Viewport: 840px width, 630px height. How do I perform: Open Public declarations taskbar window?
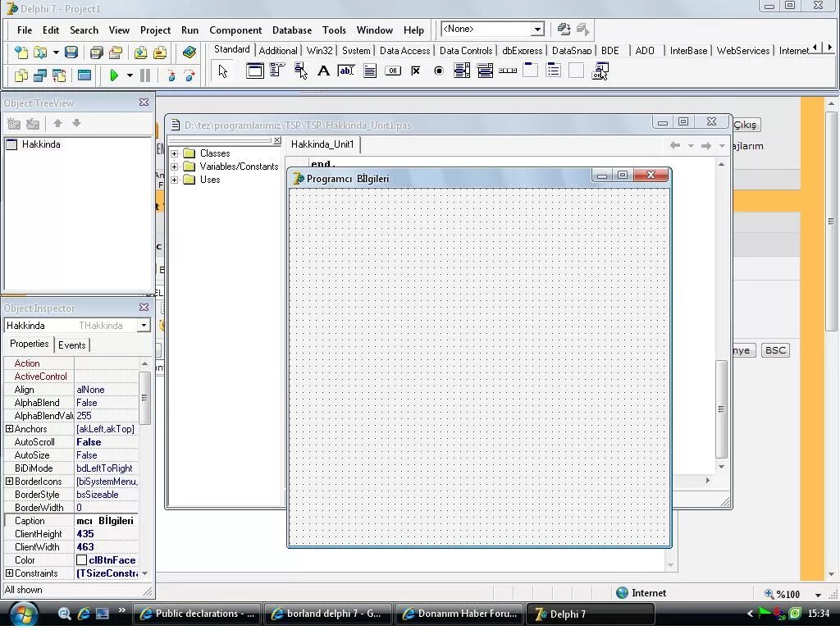(197, 614)
